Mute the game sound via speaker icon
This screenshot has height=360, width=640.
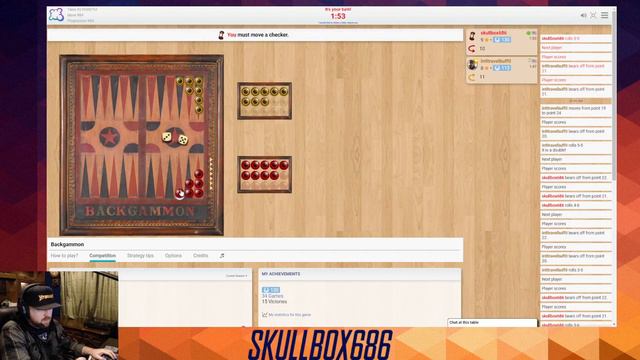pos(583,15)
